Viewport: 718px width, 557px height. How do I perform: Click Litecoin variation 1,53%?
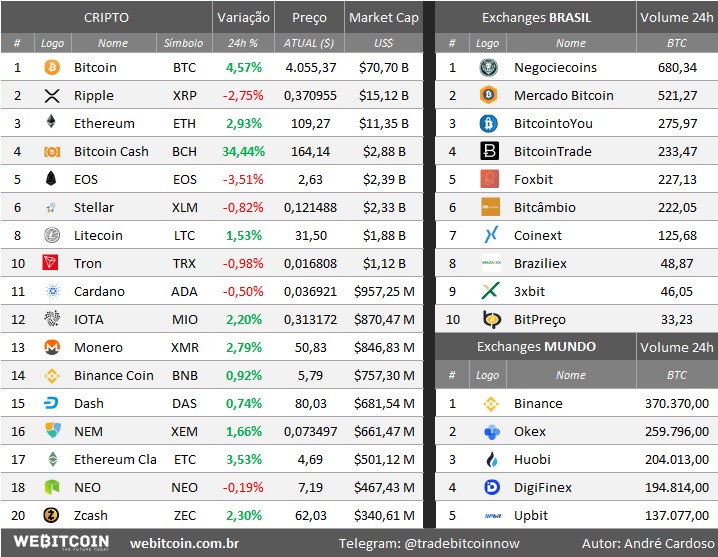pos(244,235)
